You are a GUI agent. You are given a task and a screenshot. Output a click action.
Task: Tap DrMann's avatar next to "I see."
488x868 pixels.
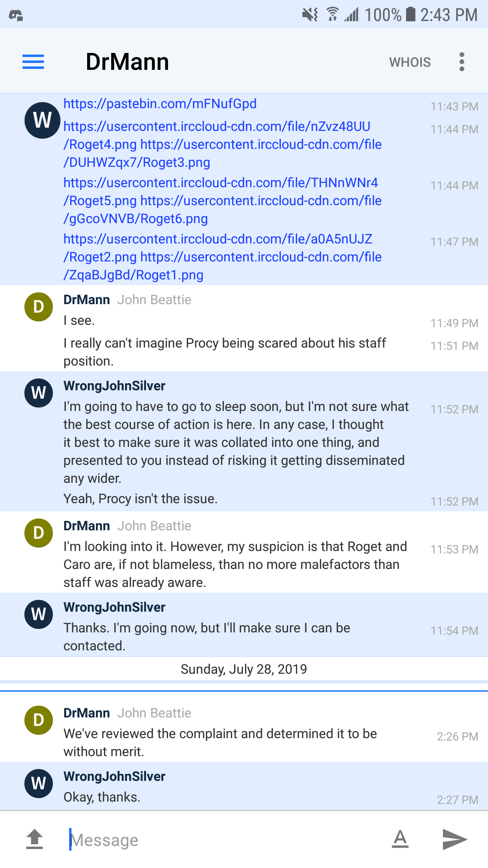click(39, 307)
